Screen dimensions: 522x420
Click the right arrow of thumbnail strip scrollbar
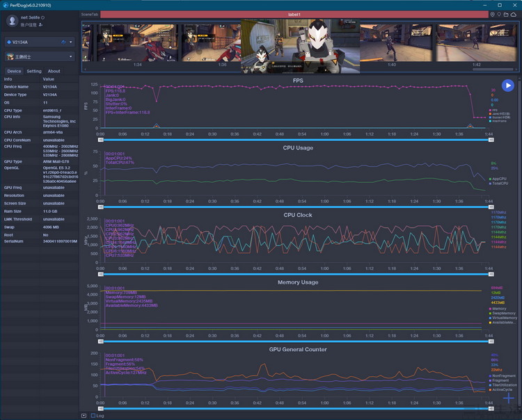(516, 70)
